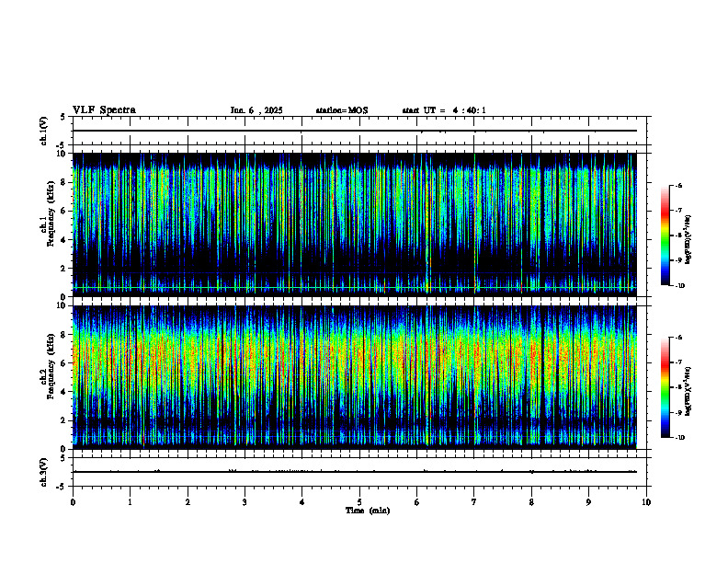Click the "ch.1(V)" waveform axis label
Screen dimensions: 728x563
pyautogui.click(x=44, y=131)
